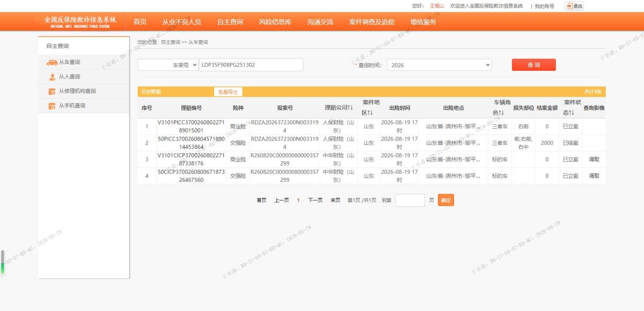
Task: Open 增值服务 menu
Action: 423,22
